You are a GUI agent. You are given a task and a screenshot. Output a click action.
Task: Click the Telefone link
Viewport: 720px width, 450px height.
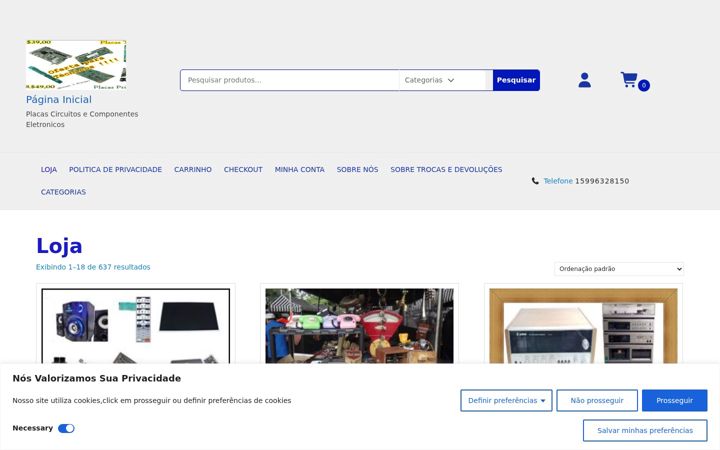click(x=558, y=181)
